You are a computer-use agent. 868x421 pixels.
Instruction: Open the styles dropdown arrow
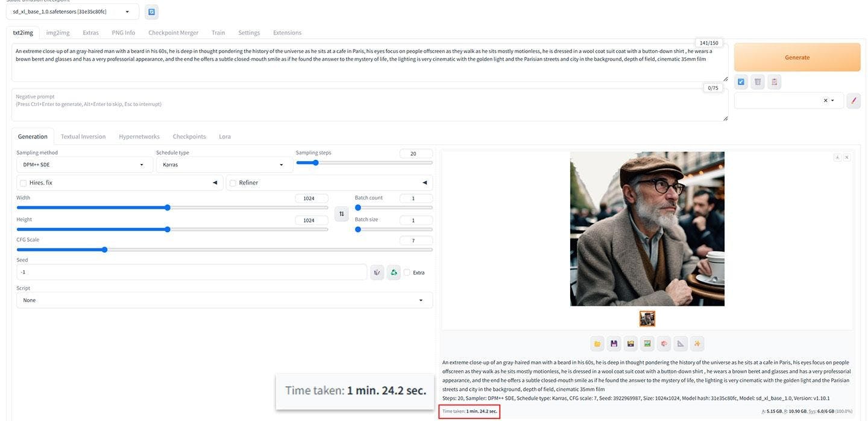(833, 101)
